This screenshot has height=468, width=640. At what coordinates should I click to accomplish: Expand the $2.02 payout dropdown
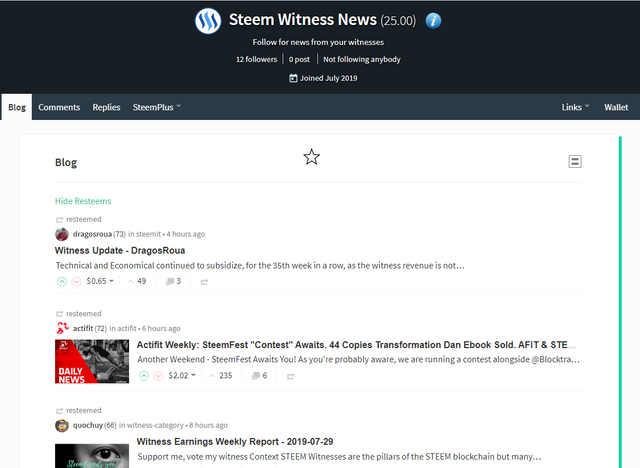coord(182,375)
